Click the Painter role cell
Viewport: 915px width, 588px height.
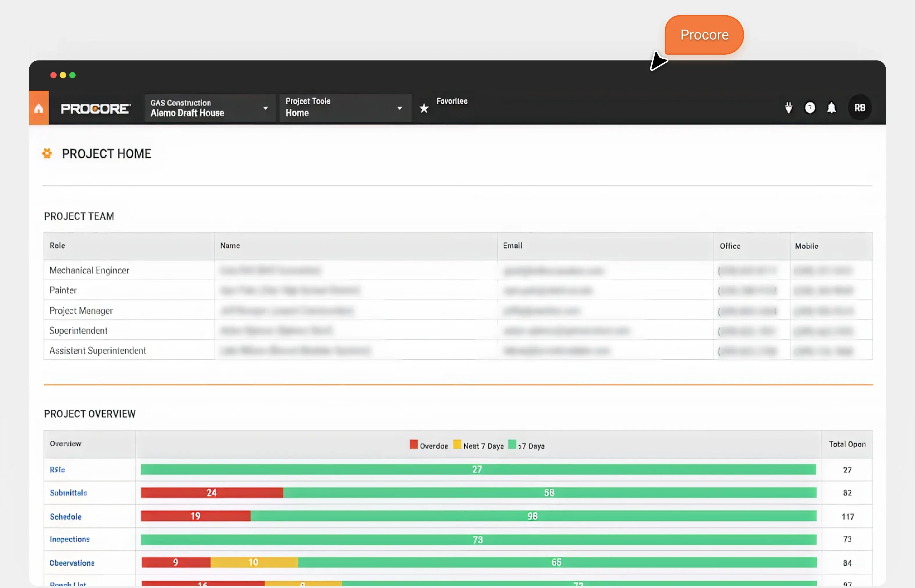129,290
